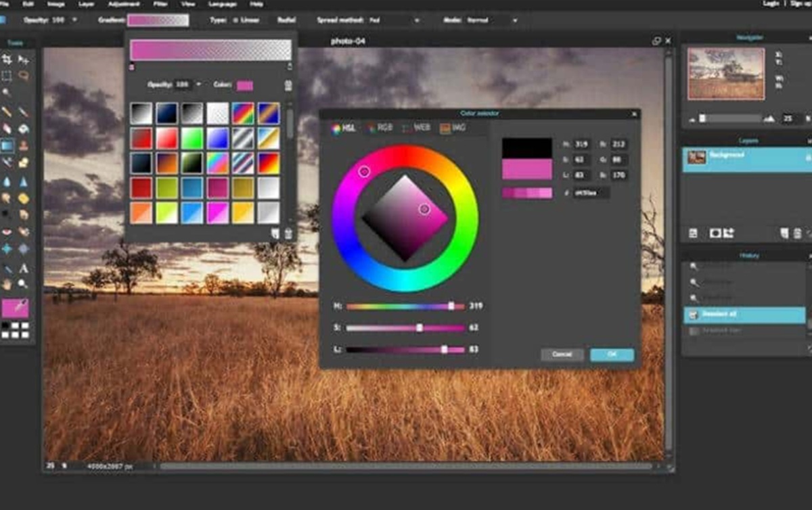Select the Red eye reduction tool
Screen dimensions: 812x510
coord(7,231)
